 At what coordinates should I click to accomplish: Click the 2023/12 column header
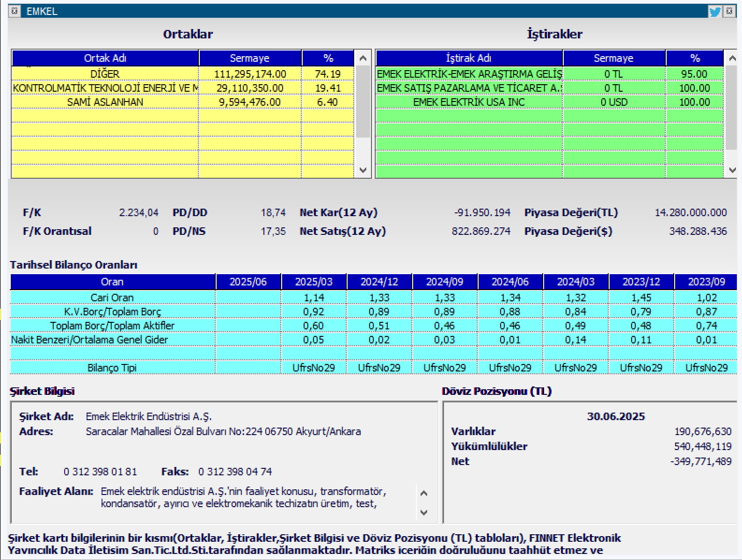pos(641,282)
